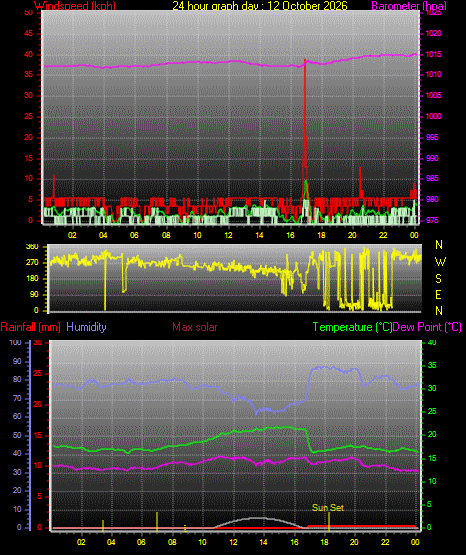
Task: Click the 'W' compass direction label
Action: point(440,262)
